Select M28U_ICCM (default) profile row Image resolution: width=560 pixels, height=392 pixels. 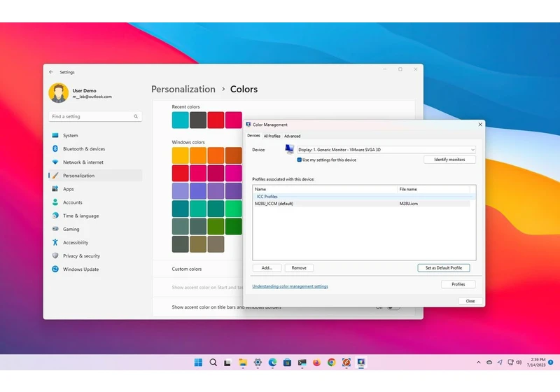pyautogui.click(x=362, y=204)
